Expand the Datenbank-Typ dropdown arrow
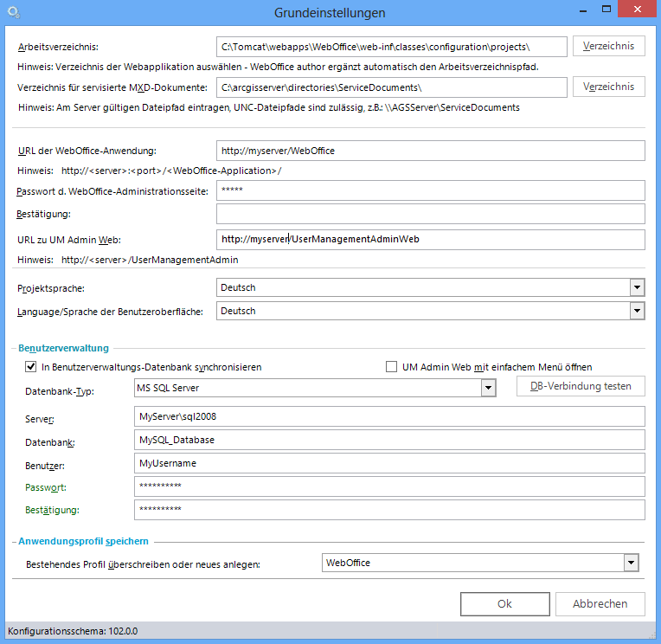 click(488, 388)
